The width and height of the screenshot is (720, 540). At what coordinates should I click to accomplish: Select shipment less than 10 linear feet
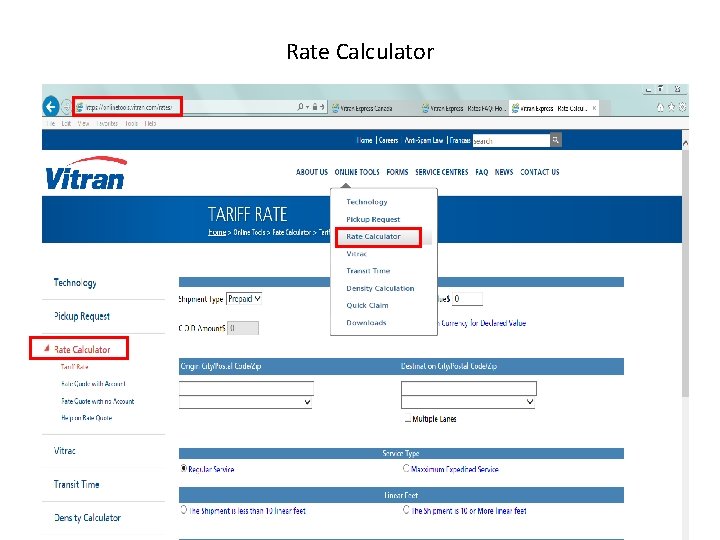click(x=184, y=510)
